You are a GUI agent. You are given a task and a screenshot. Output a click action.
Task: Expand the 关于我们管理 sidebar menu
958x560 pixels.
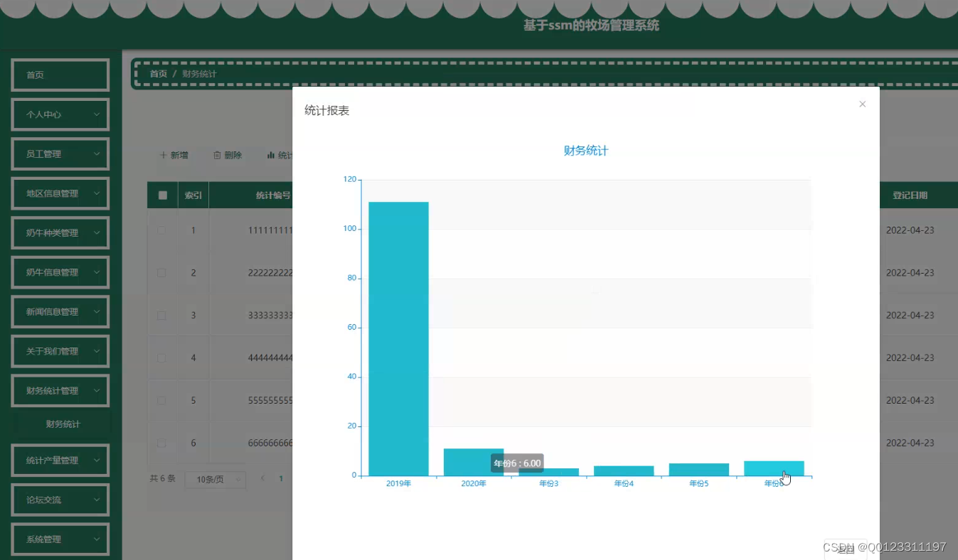click(60, 351)
